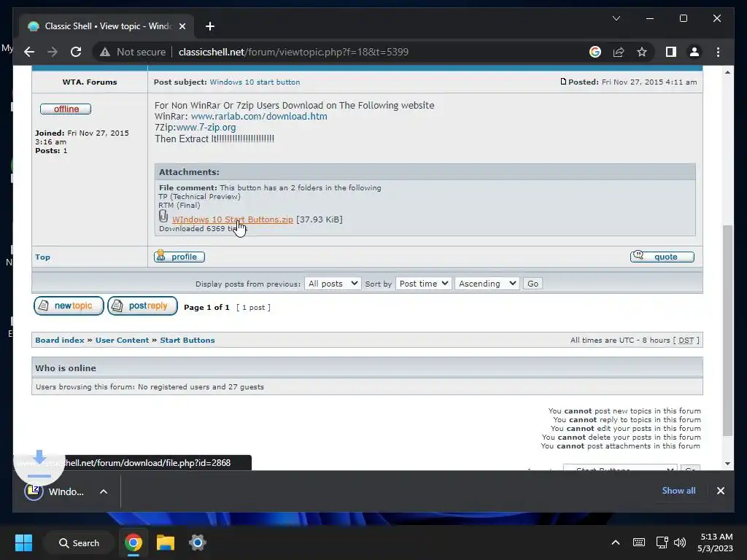Open clock showing 5:13 AM

[715, 542]
